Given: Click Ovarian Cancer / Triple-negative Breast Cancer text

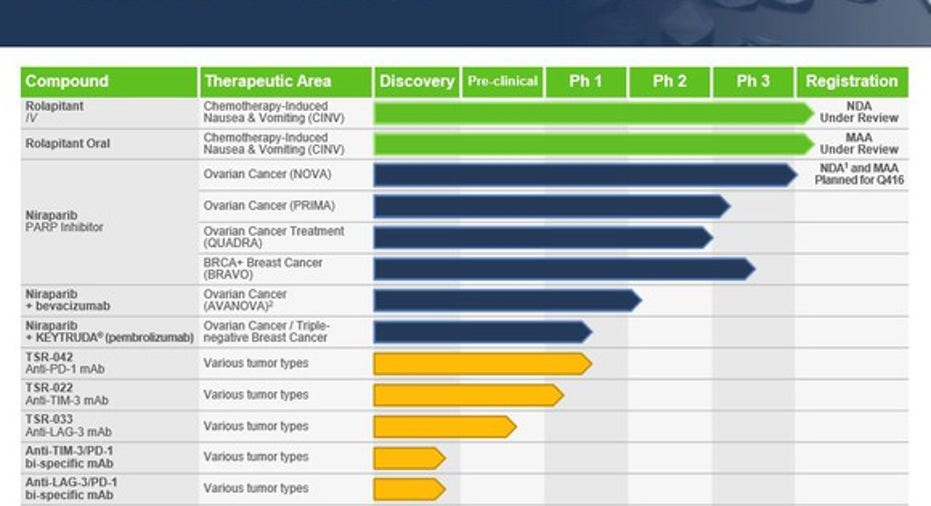Looking at the screenshot, I should (x=267, y=331).
